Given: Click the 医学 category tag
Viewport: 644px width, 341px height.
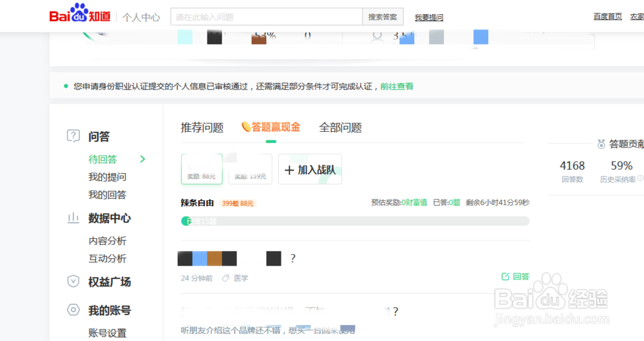Looking at the screenshot, I should pyautogui.click(x=241, y=278).
